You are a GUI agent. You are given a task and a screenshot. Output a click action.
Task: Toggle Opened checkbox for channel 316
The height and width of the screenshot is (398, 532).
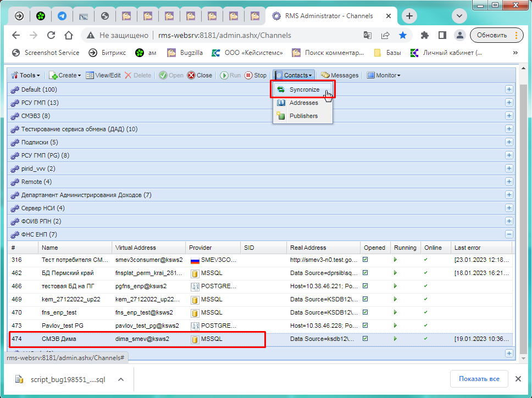(x=365, y=260)
